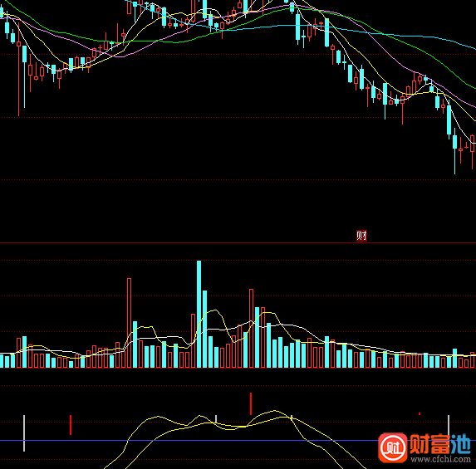The width and height of the screenshot is (476, 469).
Task: Click the dark red divider line below price chart
Action: [238, 242]
